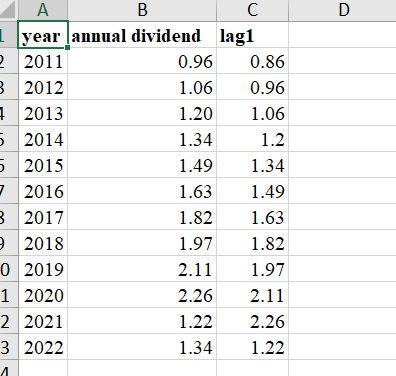Select column D header
This screenshot has height=376, width=396.
point(343,10)
